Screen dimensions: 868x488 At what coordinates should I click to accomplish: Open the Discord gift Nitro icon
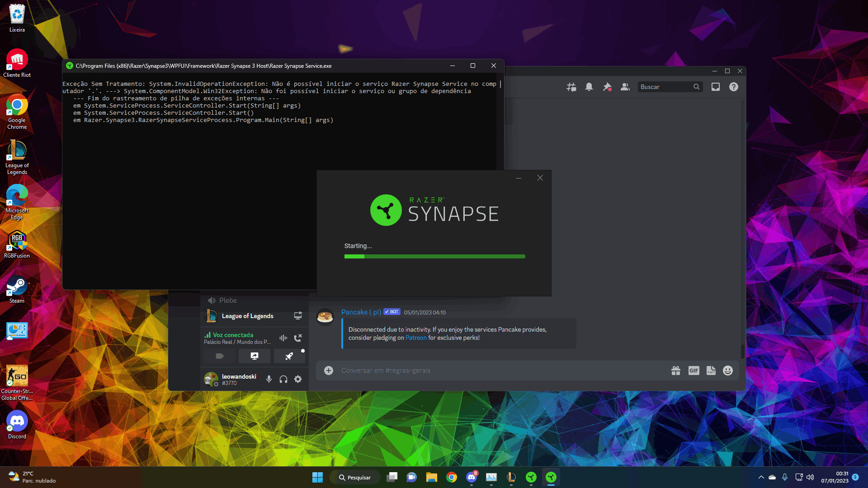pos(676,371)
